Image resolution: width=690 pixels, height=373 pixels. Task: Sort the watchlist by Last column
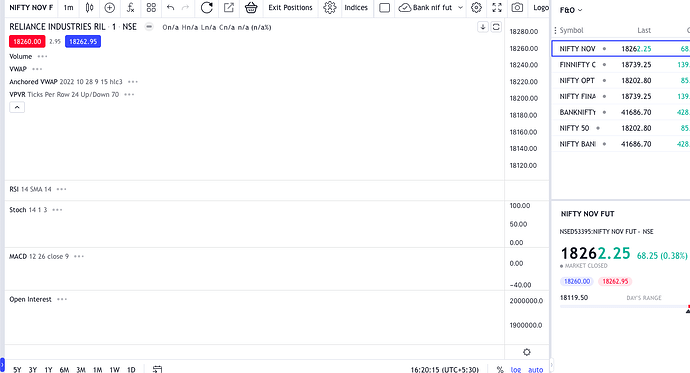pyautogui.click(x=644, y=30)
